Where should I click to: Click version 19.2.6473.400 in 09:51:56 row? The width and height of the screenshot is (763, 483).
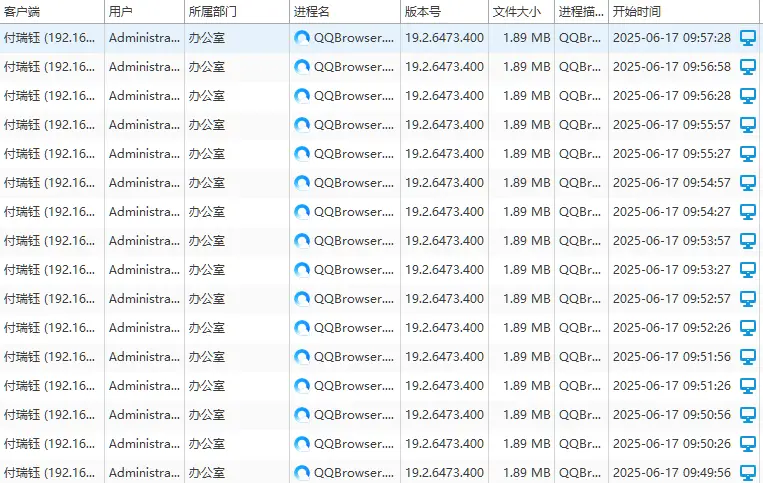pos(444,357)
